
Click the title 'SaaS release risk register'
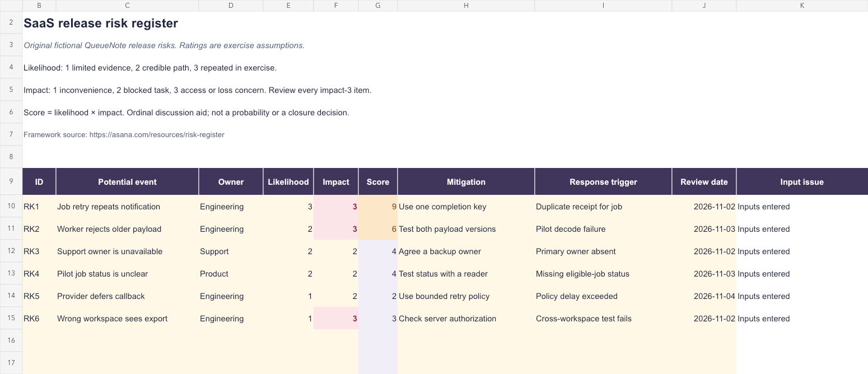pos(101,24)
